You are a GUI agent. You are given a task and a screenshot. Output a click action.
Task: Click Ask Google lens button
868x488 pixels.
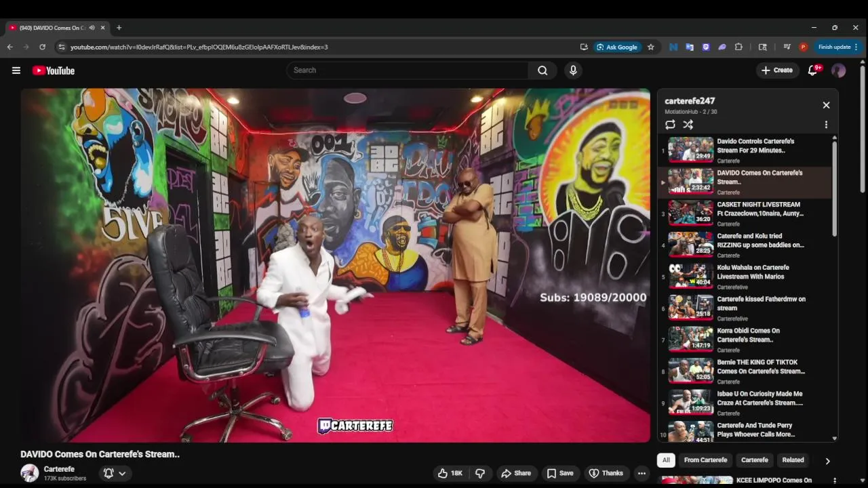click(617, 47)
